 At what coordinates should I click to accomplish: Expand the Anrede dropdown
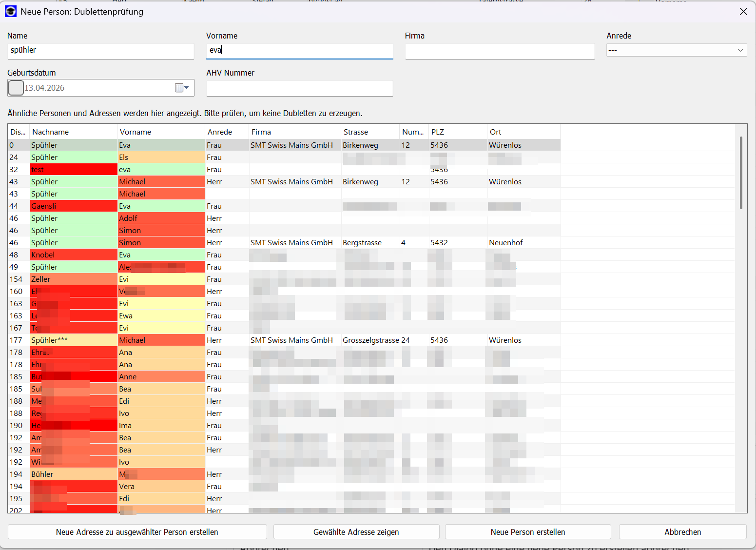click(x=676, y=50)
